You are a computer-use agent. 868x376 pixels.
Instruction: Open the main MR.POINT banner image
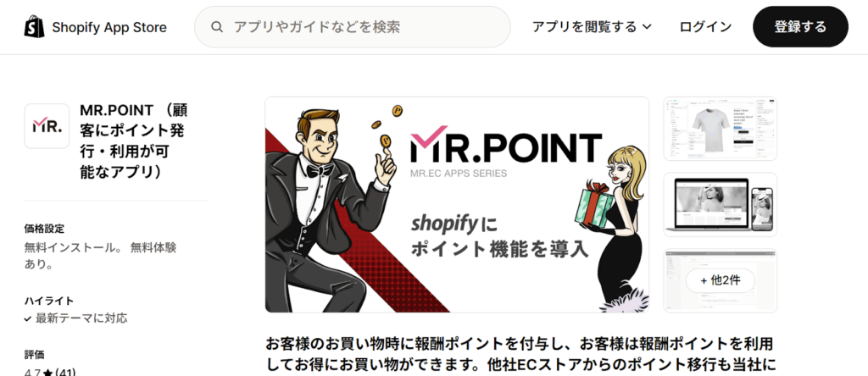457,205
